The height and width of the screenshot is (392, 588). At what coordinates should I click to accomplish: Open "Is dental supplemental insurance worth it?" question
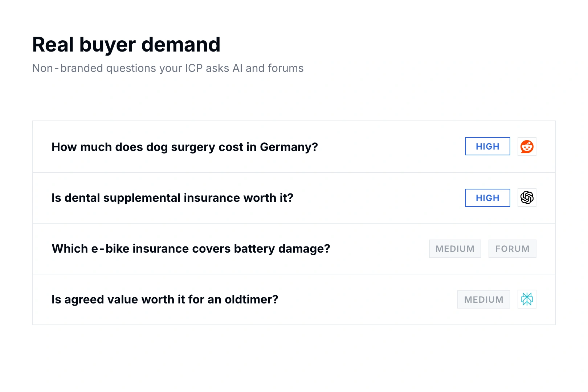coord(172,198)
